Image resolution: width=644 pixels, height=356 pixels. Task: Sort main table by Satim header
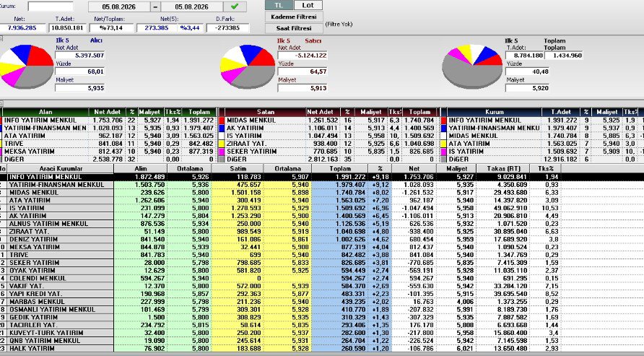pyautogui.click(x=238, y=169)
